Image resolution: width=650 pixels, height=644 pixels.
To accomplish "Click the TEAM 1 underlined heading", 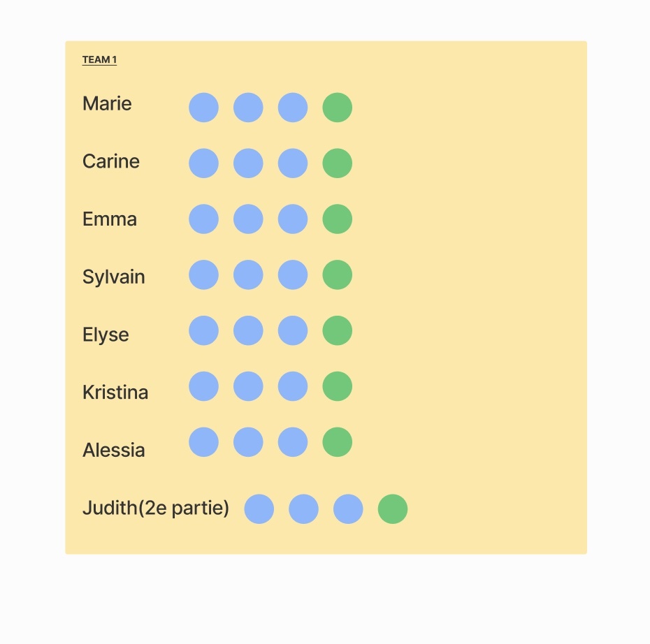I will click(x=99, y=60).
